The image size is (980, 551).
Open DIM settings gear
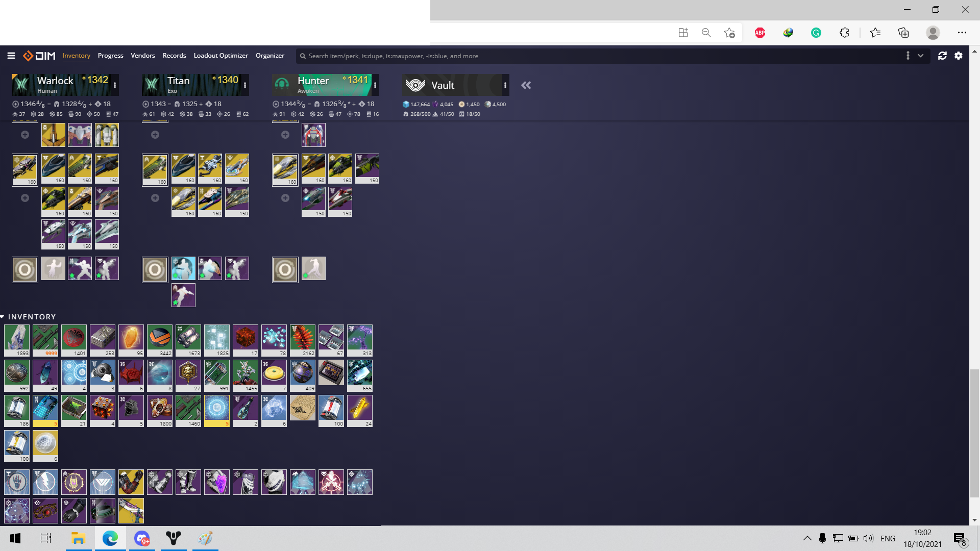pos(959,56)
